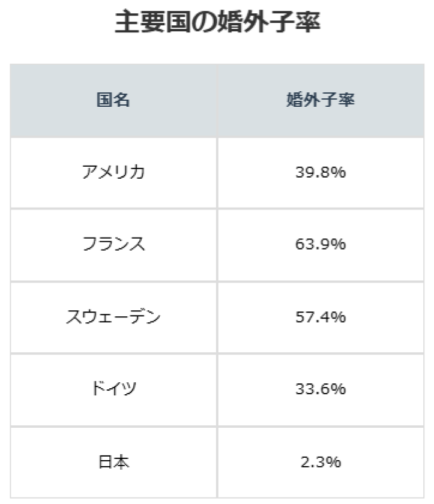Screen dimensions: 434x504
Task: Click the 国 character in the title
Action: 178,22
